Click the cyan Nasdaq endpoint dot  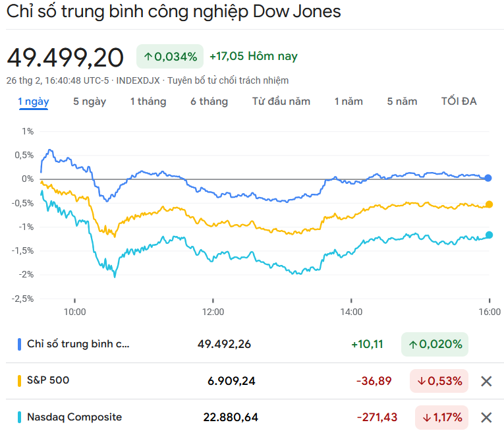coord(488,235)
